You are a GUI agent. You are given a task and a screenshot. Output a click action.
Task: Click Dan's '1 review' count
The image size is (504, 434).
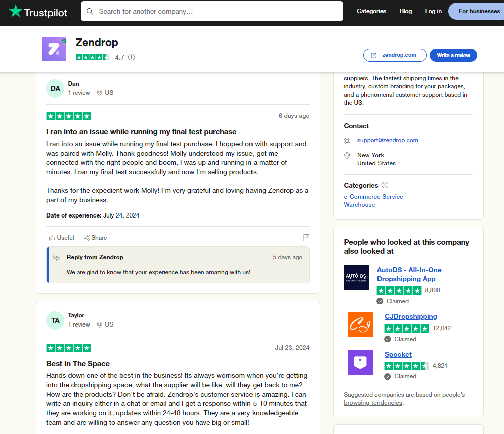[79, 93]
